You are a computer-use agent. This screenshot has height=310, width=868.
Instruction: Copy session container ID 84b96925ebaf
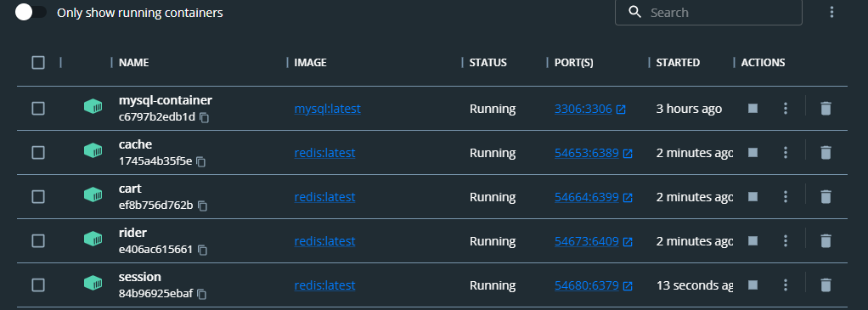coord(202,295)
